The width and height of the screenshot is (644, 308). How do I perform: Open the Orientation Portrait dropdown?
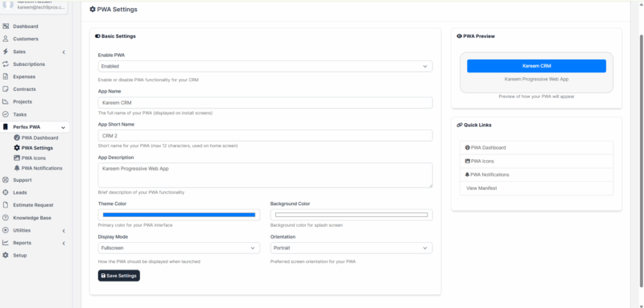pos(351,248)
